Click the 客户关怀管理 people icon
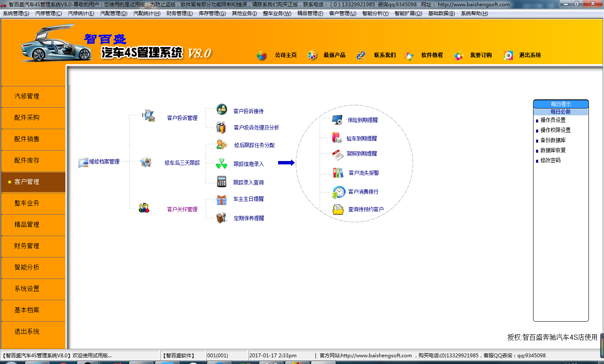The image size is (604, 364). coord(144,208)
